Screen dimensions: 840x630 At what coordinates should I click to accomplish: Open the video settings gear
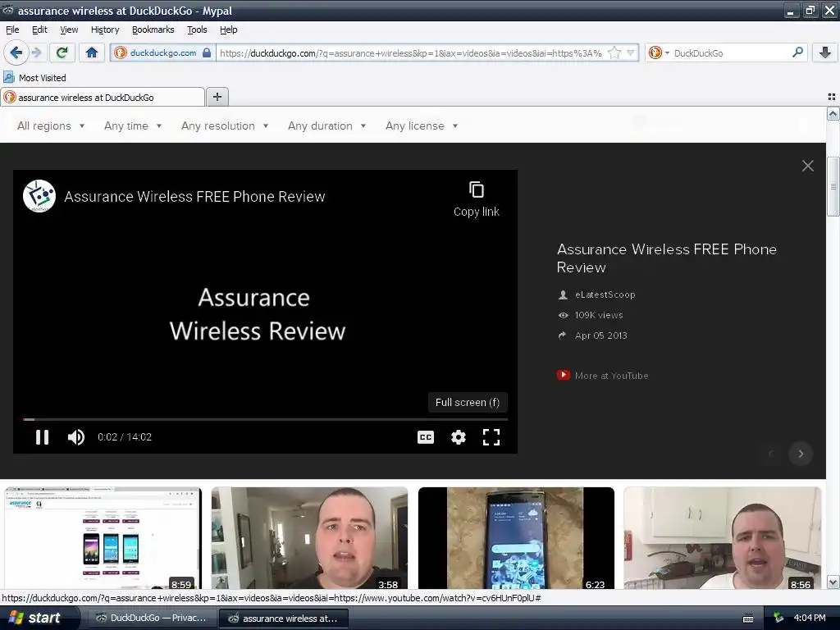pos(459,437)
